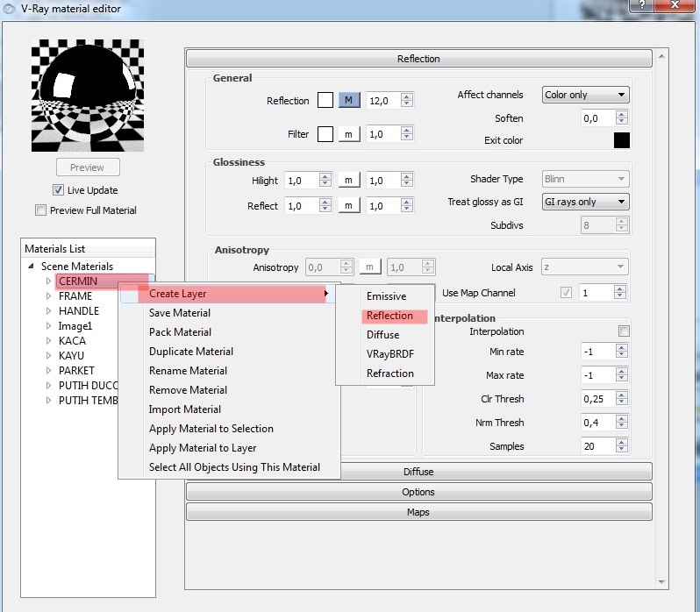Click the V-Ray title bar icon
The height and width of the screenshot is (612, 700).
point(9,9)
